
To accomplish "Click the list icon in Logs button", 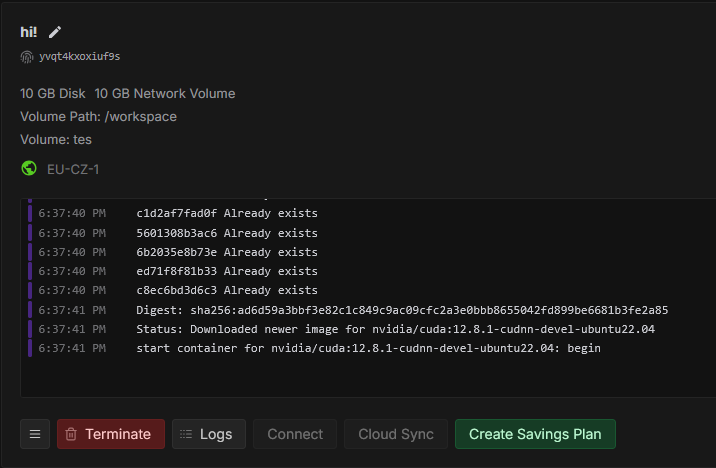I will coord(186,434).
